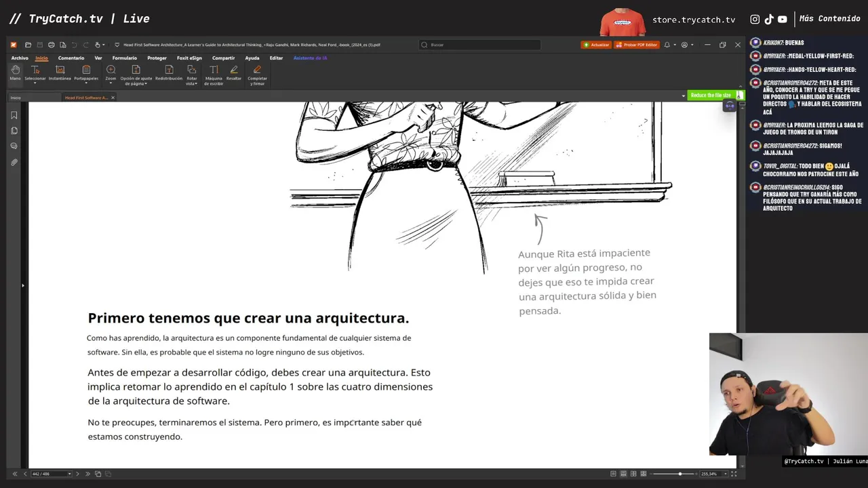The width and height of the screenshot is (868, 488).
Task: Open the Comentario ribbon tab
Action: point(71,58)
